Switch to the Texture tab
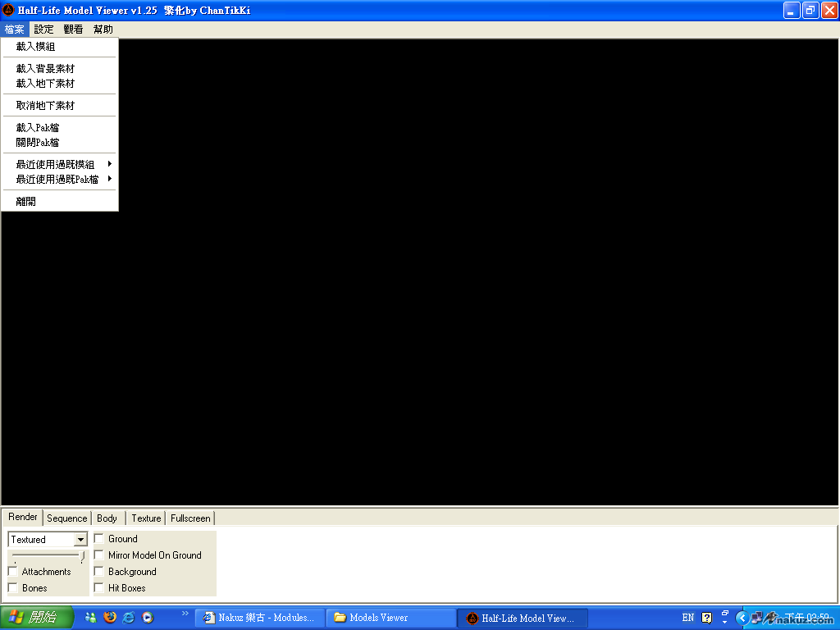This screenshot has height=630, width=840. coord(146,518)
